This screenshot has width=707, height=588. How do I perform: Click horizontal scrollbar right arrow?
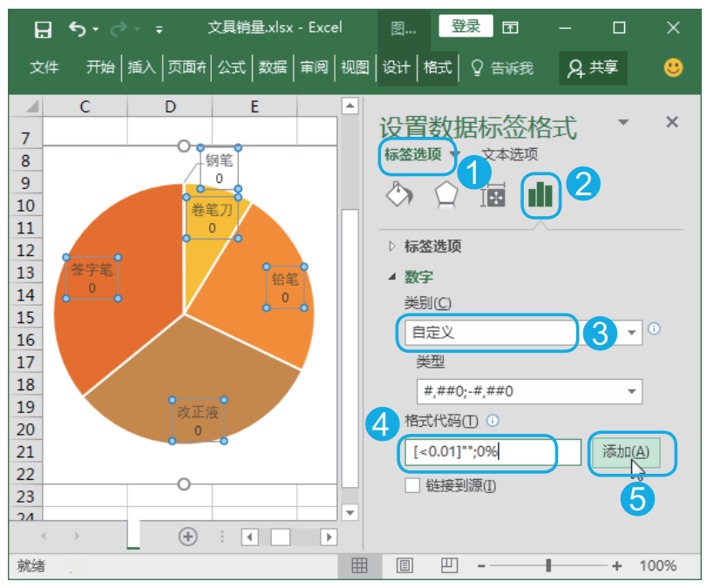click(x=329, y=537)
